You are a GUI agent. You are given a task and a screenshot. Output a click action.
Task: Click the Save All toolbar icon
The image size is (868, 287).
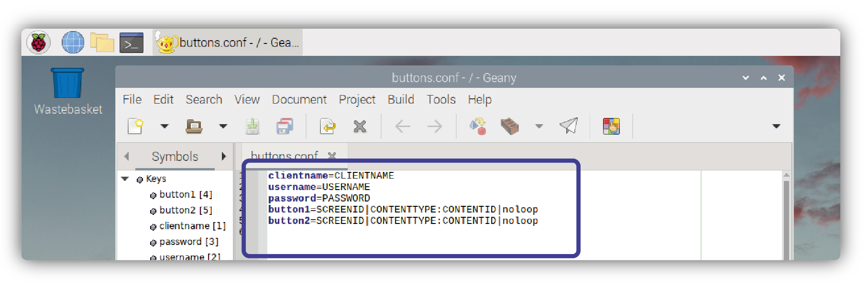285,126
